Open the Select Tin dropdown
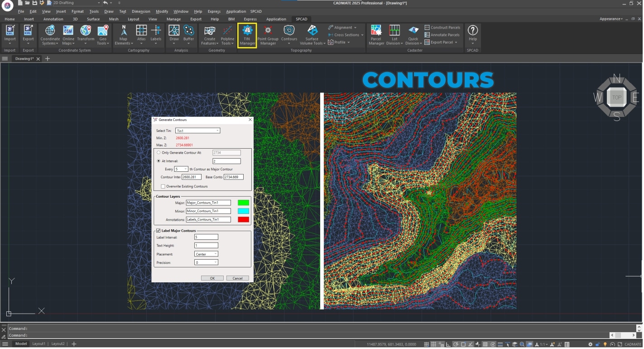This screenshot has height=349, width=644. pyautogui.click(x=197, y=131)
